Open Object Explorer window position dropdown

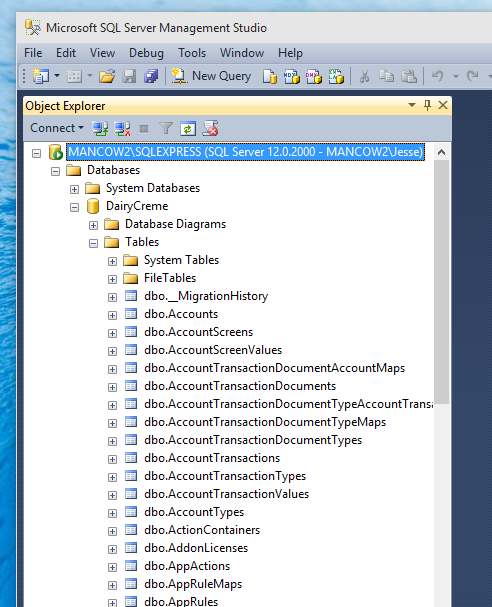412,105
